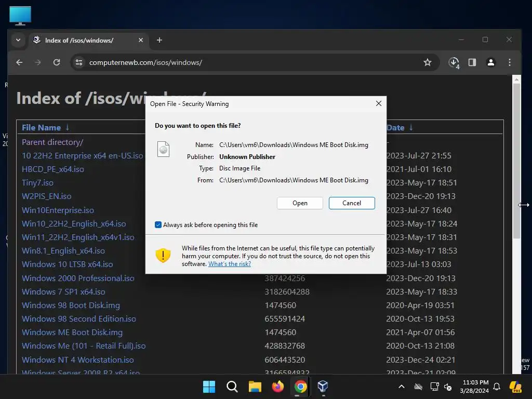
Task: Open Chrome downloads icon
Action: [x=454, y=62]
